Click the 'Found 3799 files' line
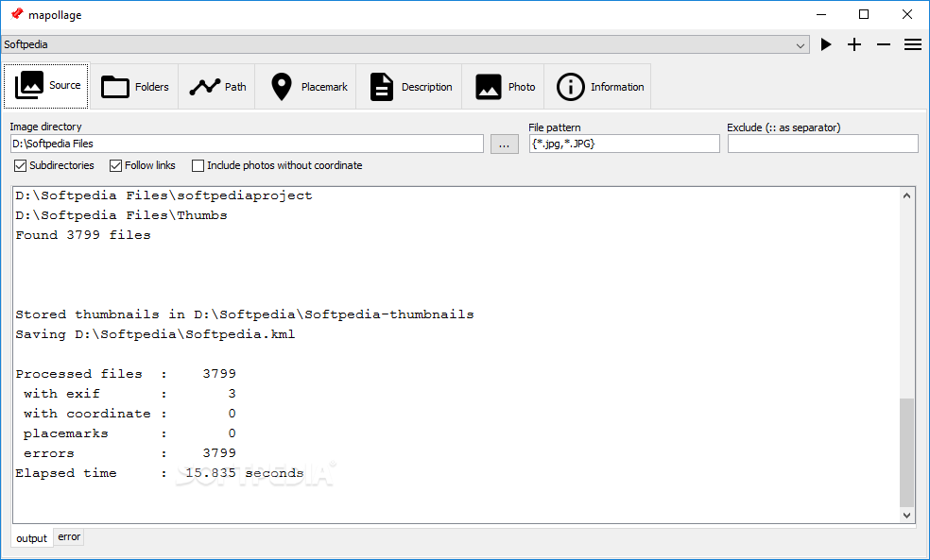930x560 pixels. click(x=83, y=235)
